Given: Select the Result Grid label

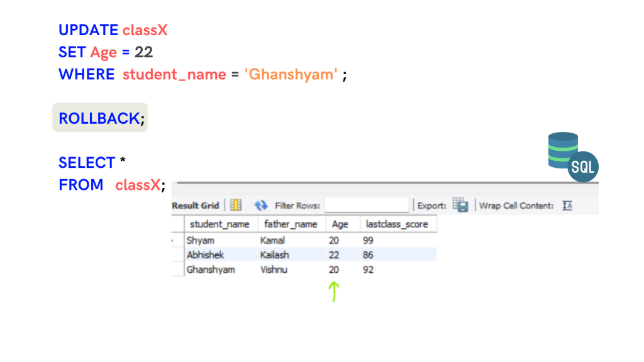Looking at the screenshot, I should 196,206.
